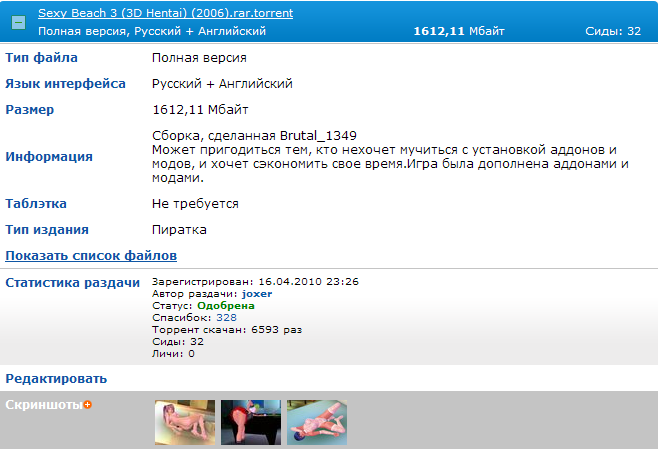Open the first screenshot thumbnail
This screenshot has width=658, height=449.
click(185, 422)
